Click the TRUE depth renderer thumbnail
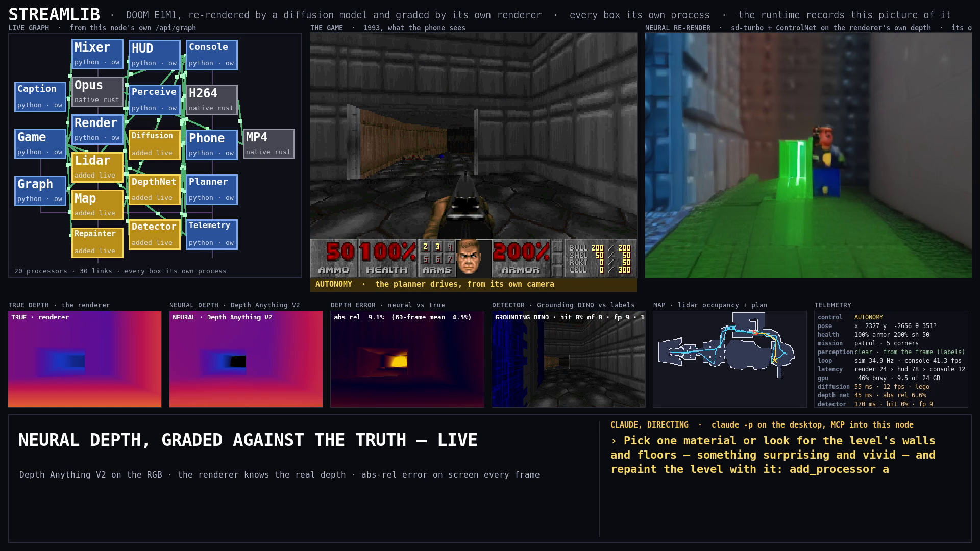This screenshot has height=551, width=980. tap(85, 359)
